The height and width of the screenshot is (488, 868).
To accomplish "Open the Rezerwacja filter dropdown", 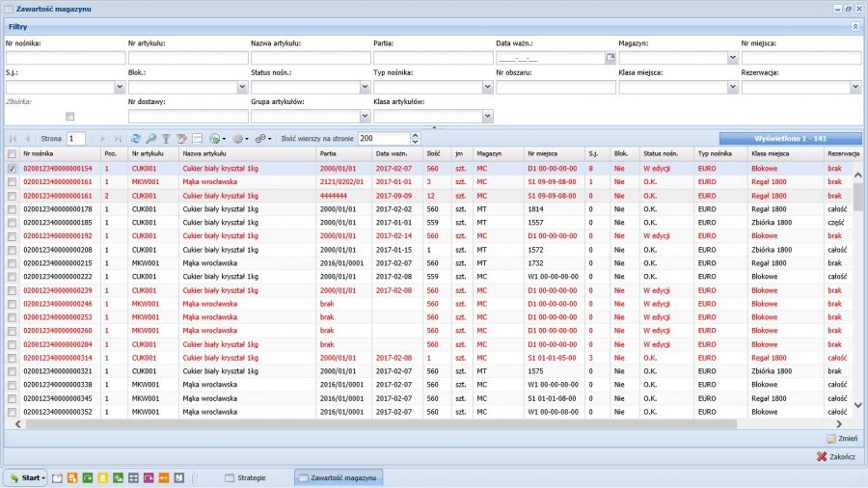I will pyautogui.click(x=855, y=87).
